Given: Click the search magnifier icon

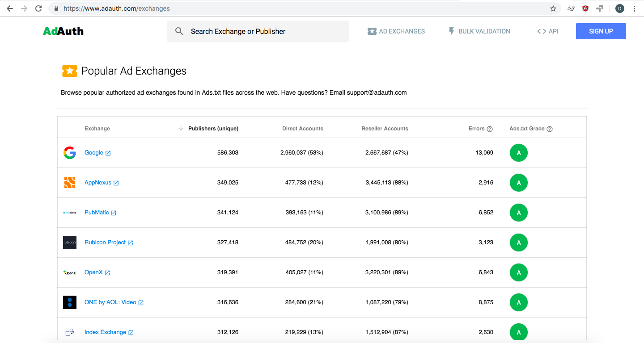Looking at the screenshot, I should 179,31.
